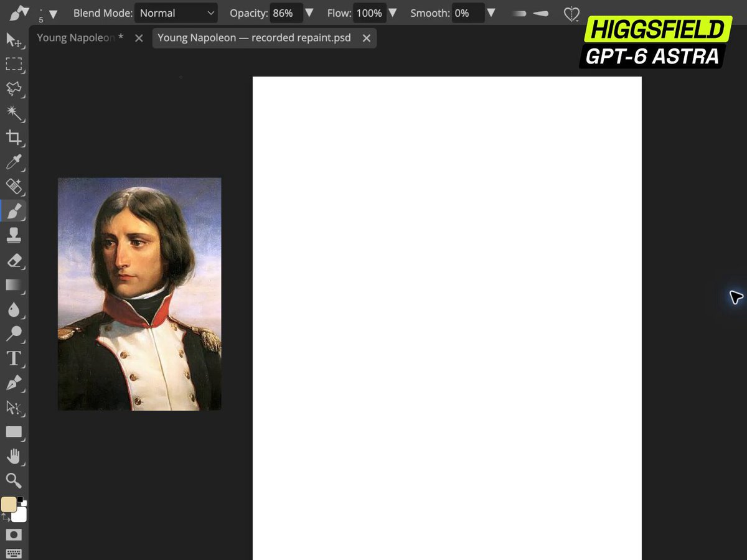Select the Dodge tool

click(x=14, y=334)
